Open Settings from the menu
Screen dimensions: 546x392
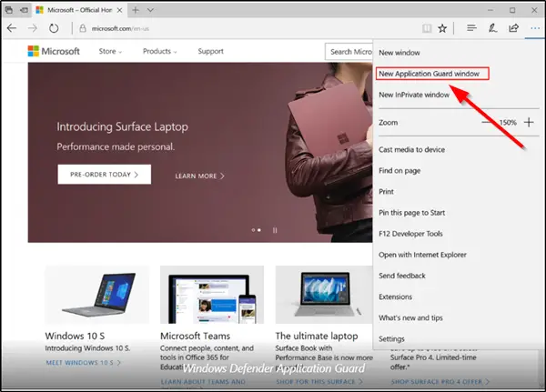coord(391,338)
